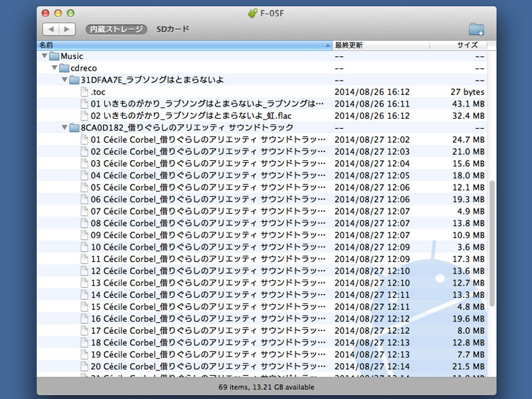Image resolution: width=532 pixels, height=399 pixels.
Task: Select folder 31DFAA7E_ラブソングはとまらないよ
Action: 152,80
